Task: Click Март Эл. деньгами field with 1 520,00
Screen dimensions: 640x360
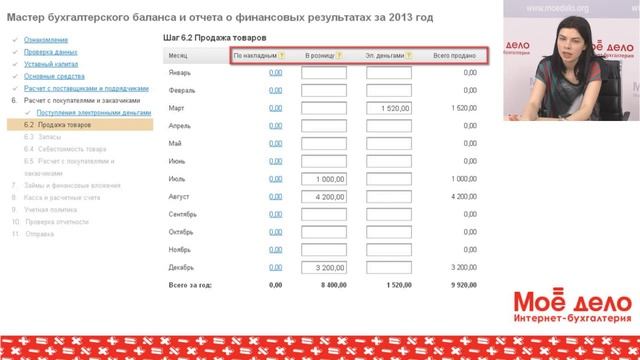Action: pos(389,108)
